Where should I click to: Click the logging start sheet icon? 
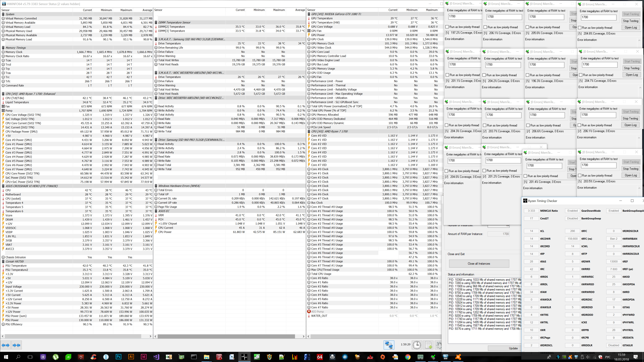pos(428,345)
